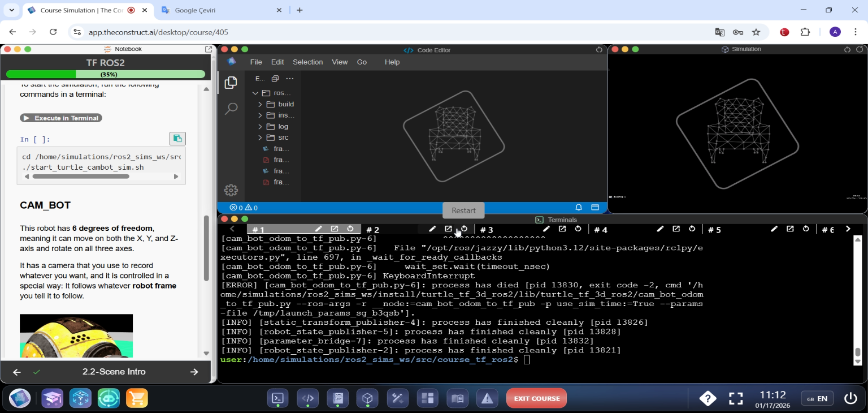Switch to terminal tab #2
Viewport: 868px width, 413px height.
373,230
